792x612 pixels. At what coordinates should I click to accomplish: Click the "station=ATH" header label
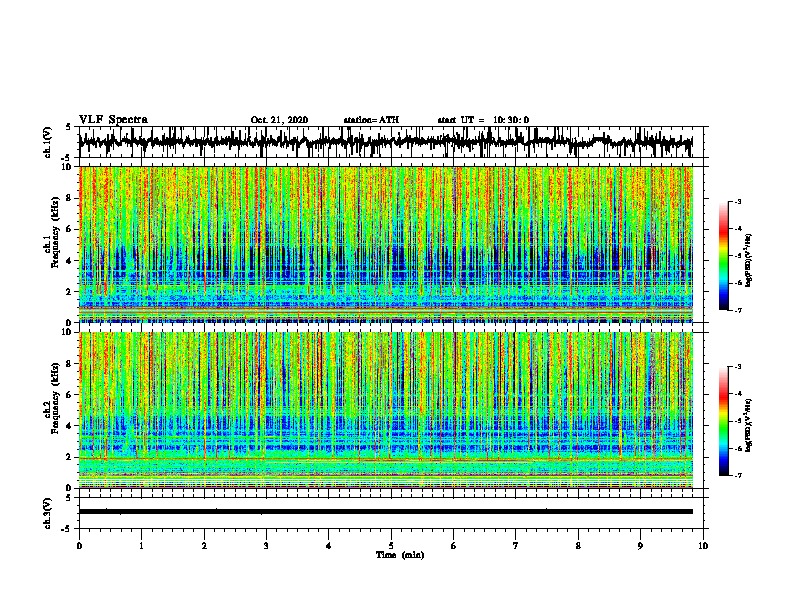click(x=371, y=120)
